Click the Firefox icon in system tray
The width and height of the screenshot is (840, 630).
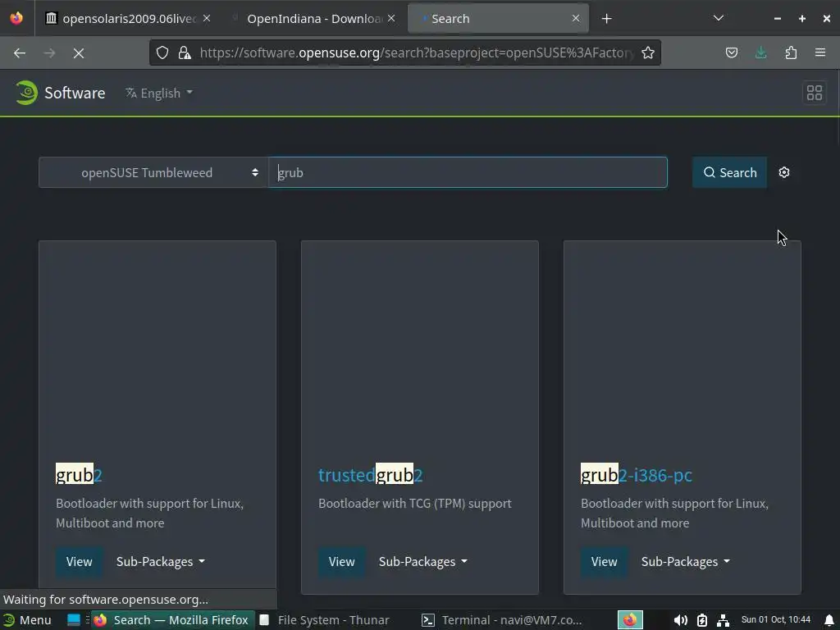click(x=630, y=620)
